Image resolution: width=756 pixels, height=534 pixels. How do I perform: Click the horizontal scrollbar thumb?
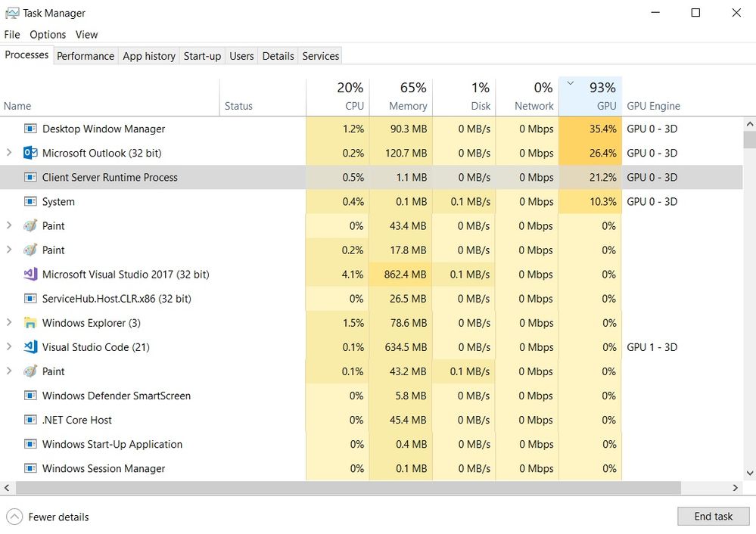tap(348, 488)
